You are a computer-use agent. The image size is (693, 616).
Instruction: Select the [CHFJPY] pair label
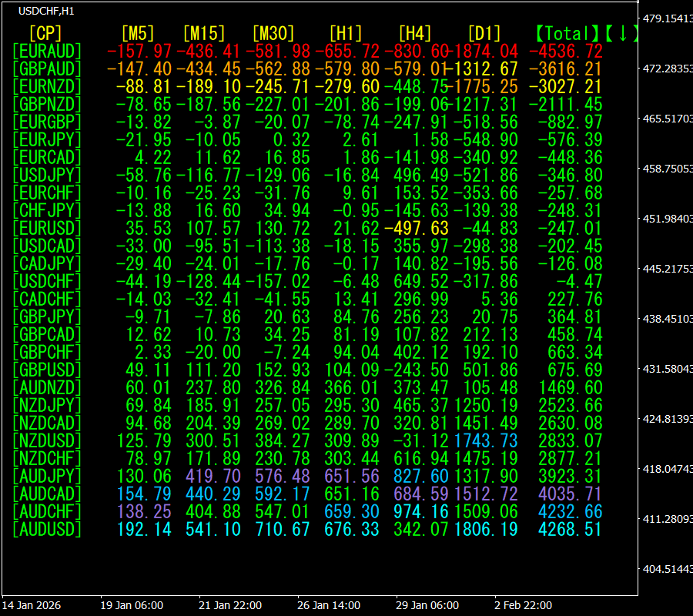click(47, 210)
